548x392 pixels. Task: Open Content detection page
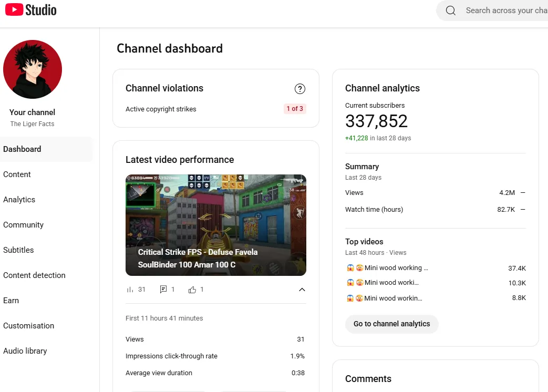pyautogui.click(x=34, y=275)
